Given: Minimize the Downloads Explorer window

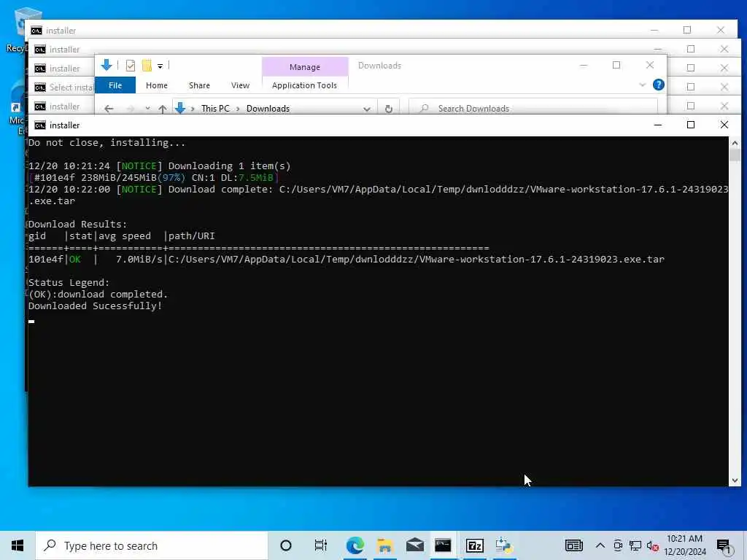Looking at the screenshot, I should (583, 65).
